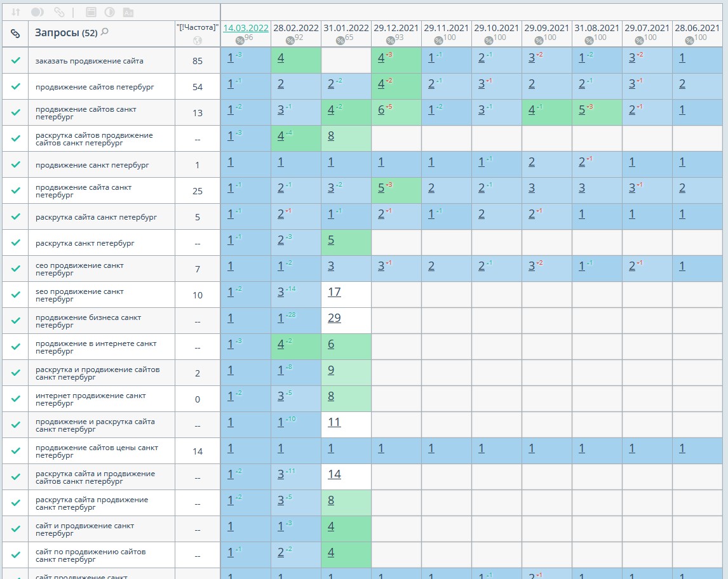Image resolution: width=728 pixels, height=579 pixels.
Task: Open the 14.03.2022 date column link
Action: pyautogui.click(x=245, y=28)
